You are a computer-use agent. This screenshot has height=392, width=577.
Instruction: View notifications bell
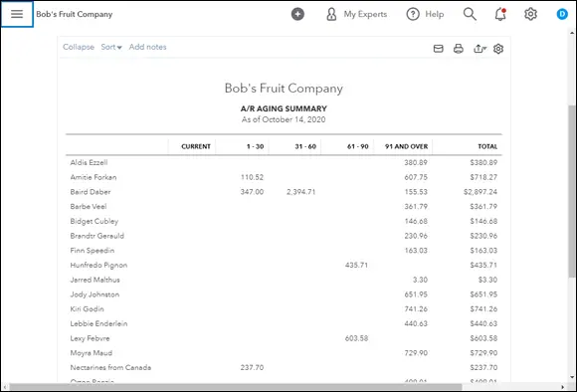(x=500, y=14)
